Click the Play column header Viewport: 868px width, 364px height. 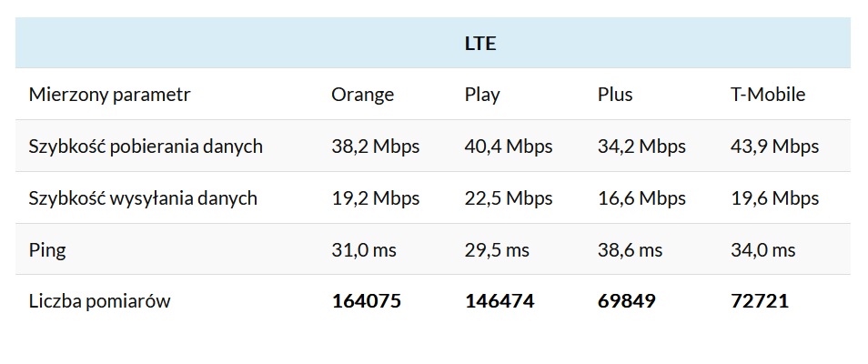482,95
